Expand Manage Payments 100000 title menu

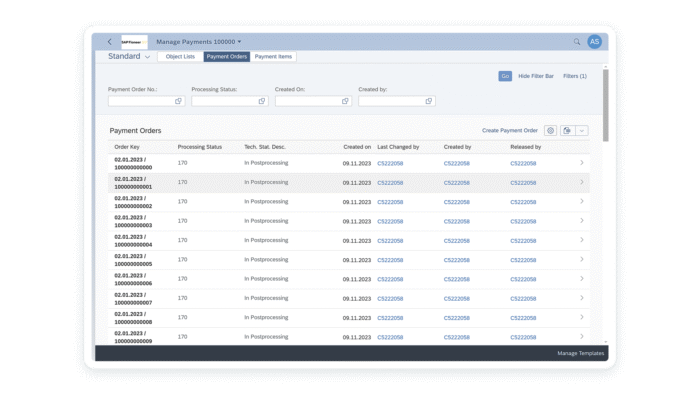[239, 41]
